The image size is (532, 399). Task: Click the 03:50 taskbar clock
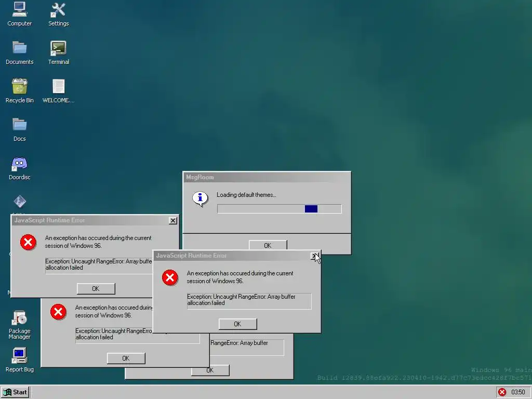518,392
